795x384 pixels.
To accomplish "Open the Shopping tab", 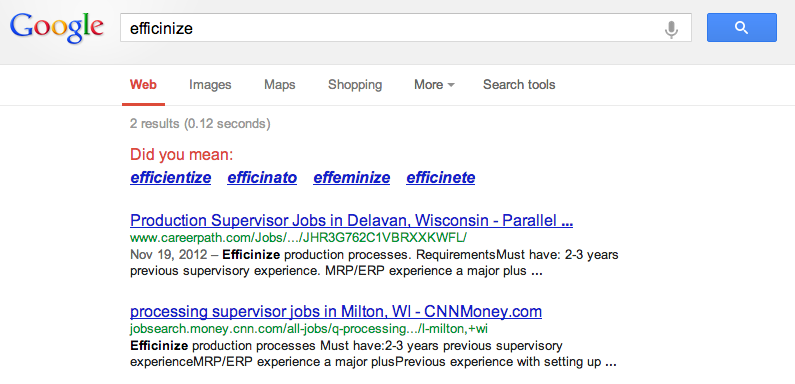I will 355,85.
